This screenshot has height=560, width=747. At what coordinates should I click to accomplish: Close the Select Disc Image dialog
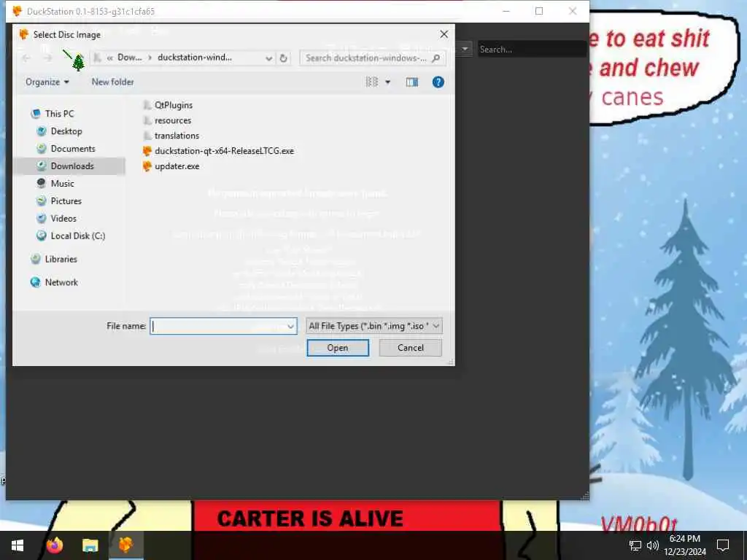444,34
